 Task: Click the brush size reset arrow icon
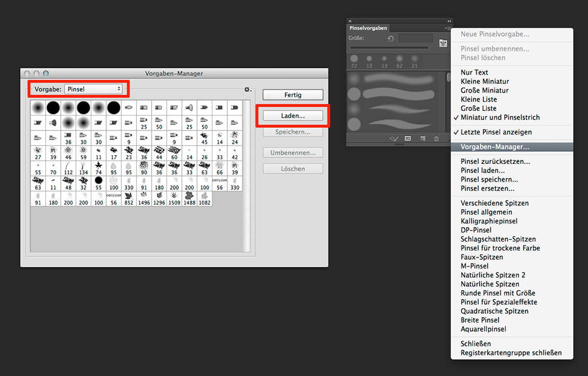390,39
